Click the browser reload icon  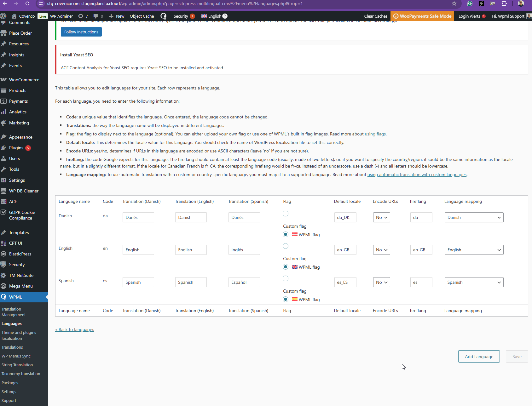tap(27, 3)
